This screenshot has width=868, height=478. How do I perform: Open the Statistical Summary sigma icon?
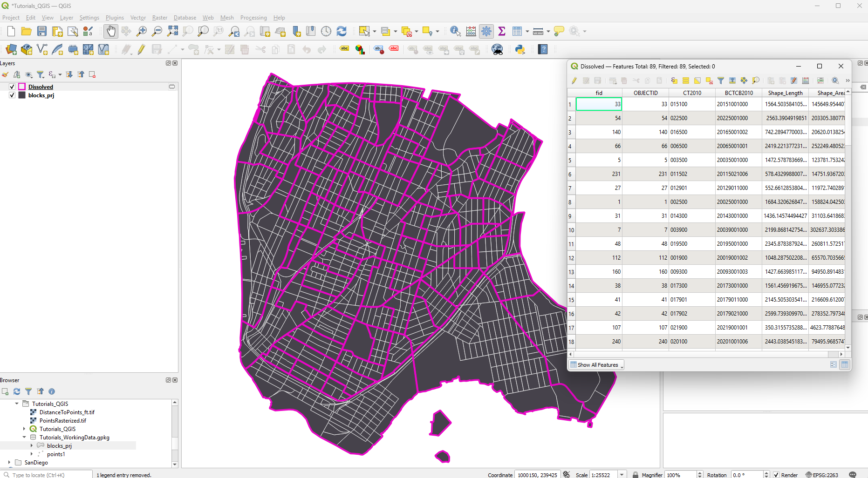coord(502,31)
